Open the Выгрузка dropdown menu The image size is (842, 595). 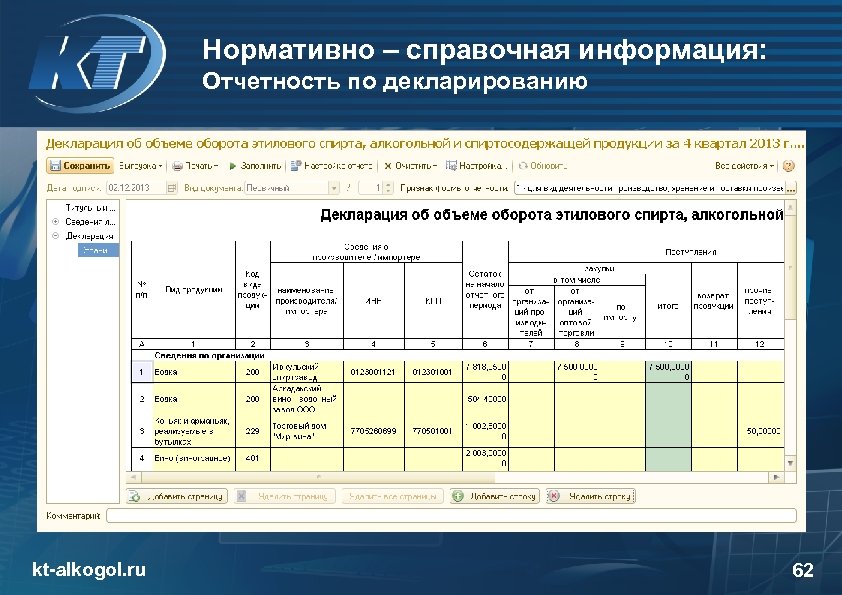(141, 166)
